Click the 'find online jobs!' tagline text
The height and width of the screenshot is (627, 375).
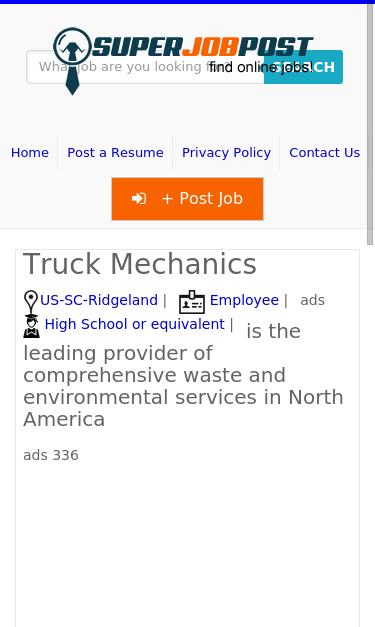point(261,67)
